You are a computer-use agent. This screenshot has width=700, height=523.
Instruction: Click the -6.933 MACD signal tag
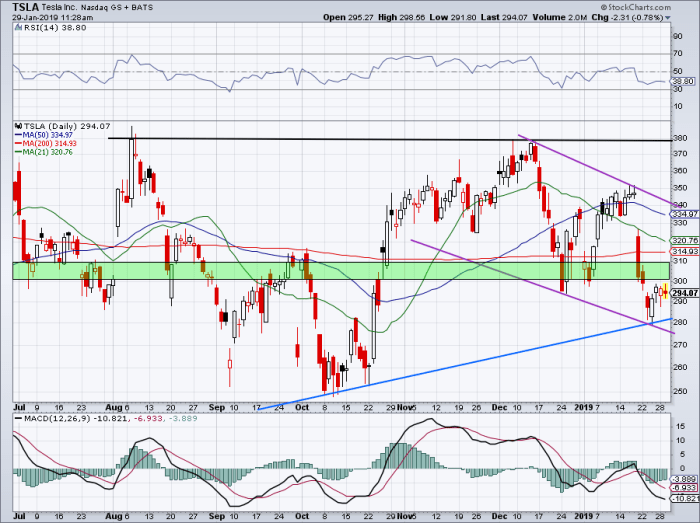685,488
